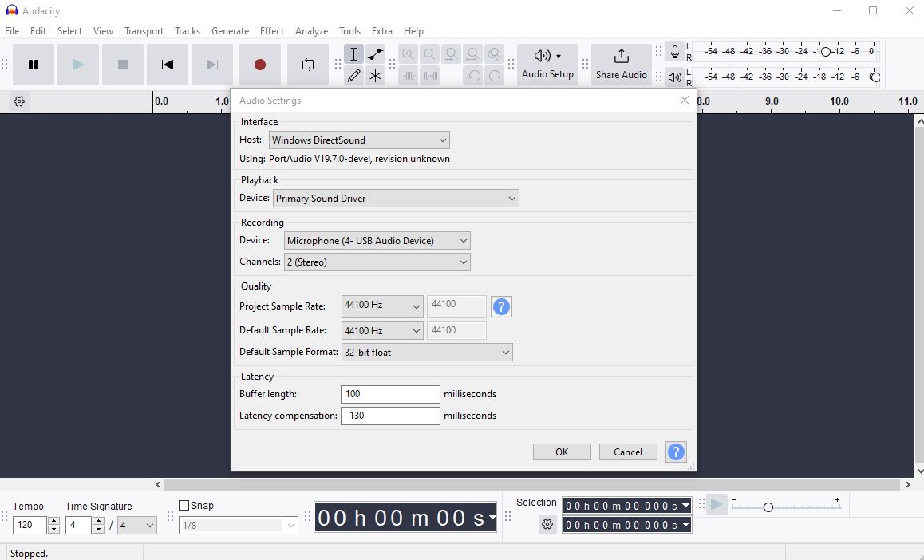The height and width of the screenshot is (560, 924).
Task: Open Selection toolbar settings gear icon
Action: tap(547, 524)
